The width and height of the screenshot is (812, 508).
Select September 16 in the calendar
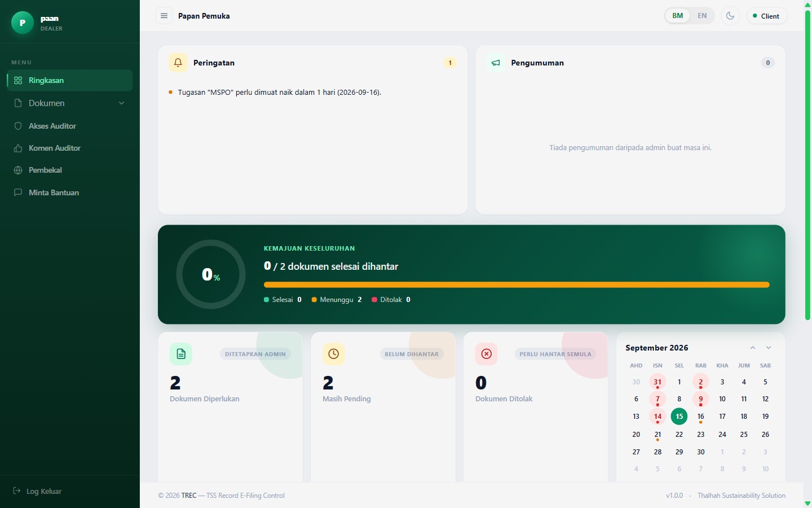pos(701,417)
